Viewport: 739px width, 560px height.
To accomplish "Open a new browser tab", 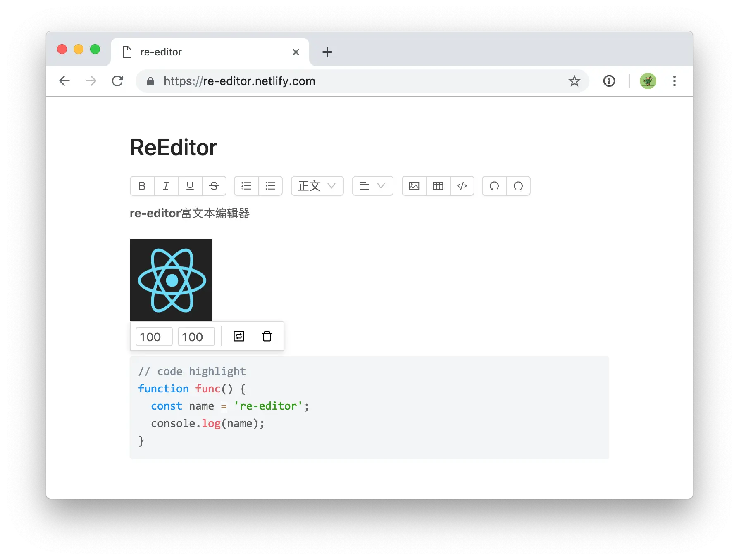I will pyautogui.click(x=327, y=52).
